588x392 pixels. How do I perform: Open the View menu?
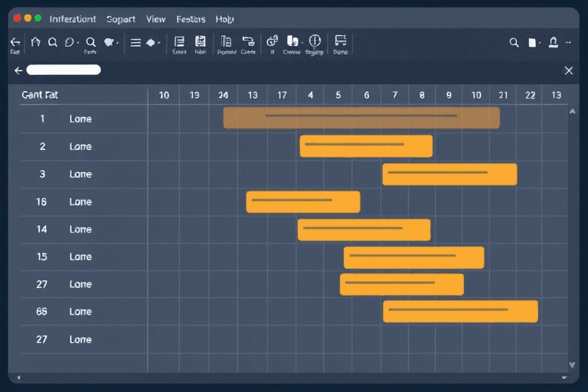[x=155, y=19]
